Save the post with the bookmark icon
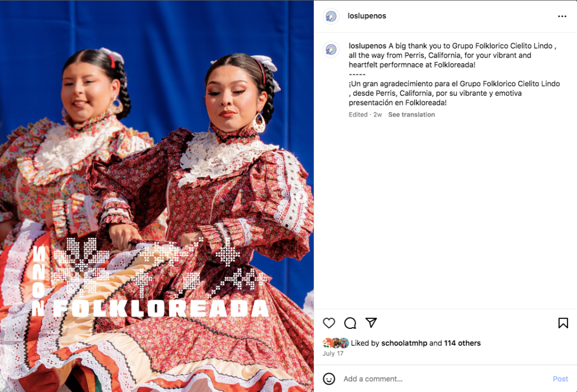 pyautogui.click(x=563, y=323)
